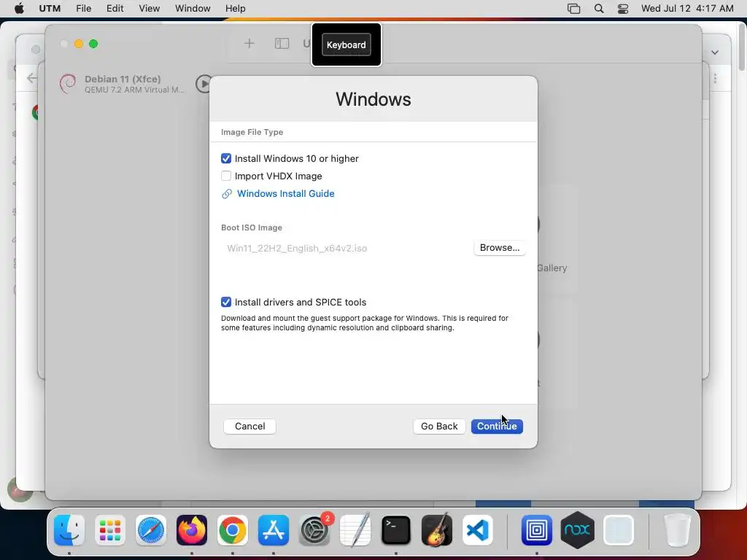This screenshot has height=560, width=747.
Task: Expand the chevron in background browser window
Action: (x=715, y=52)
